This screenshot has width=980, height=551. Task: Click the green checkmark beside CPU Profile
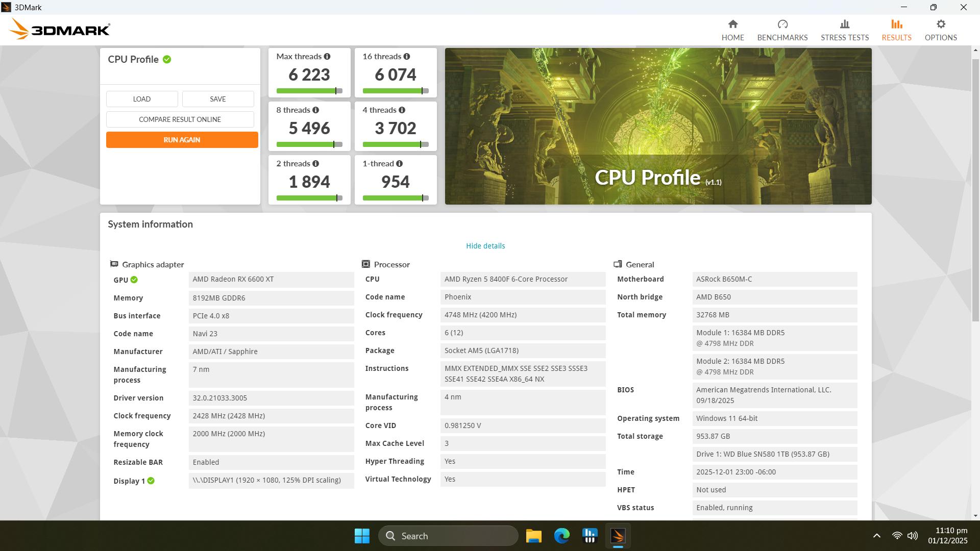167,59
